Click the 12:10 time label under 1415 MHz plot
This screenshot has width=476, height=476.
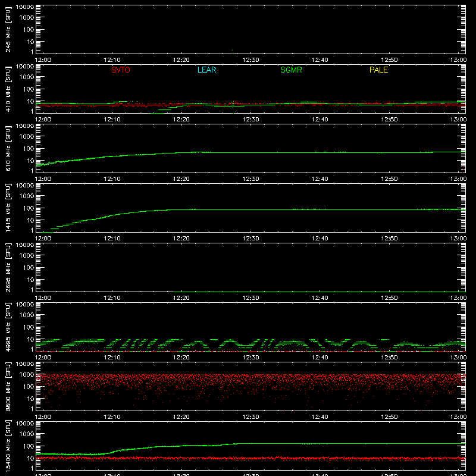click(112, 239)
